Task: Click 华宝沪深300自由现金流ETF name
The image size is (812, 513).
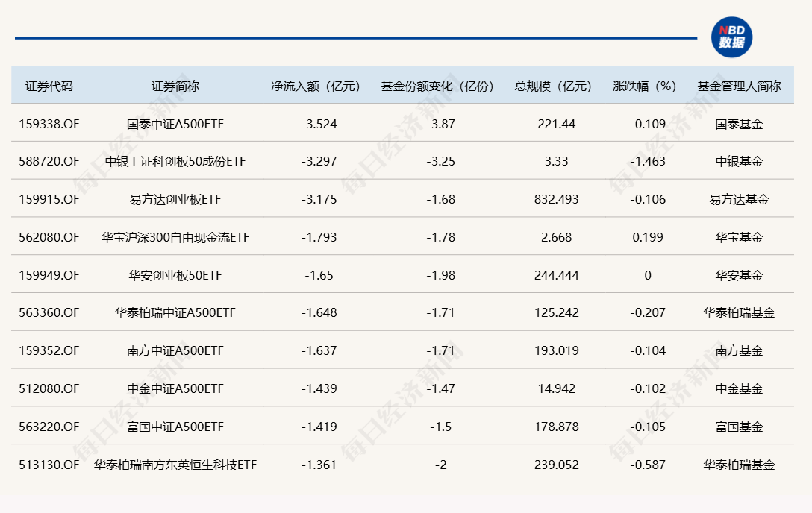Action: [175, 237]
